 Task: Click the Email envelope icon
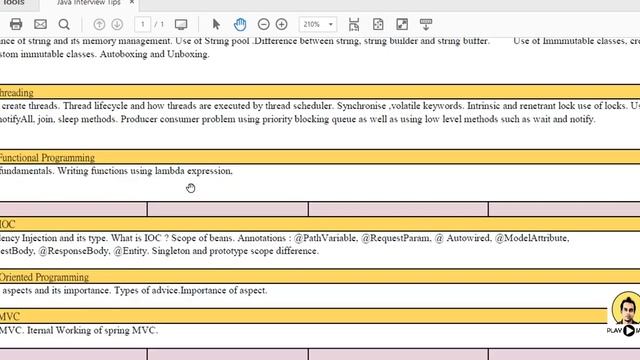coord(40,24)
